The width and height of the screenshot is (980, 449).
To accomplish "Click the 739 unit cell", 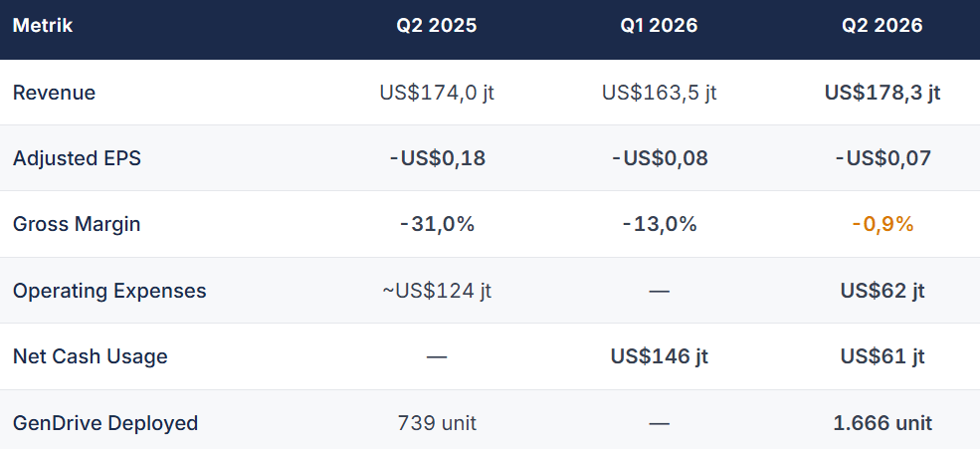I will click(x=436, y=423).
